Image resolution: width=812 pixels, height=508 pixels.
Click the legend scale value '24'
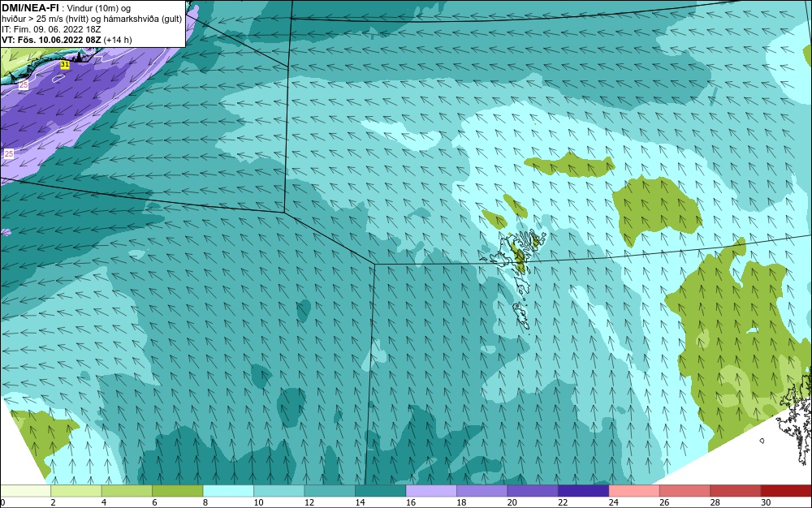tap(614, 502)
